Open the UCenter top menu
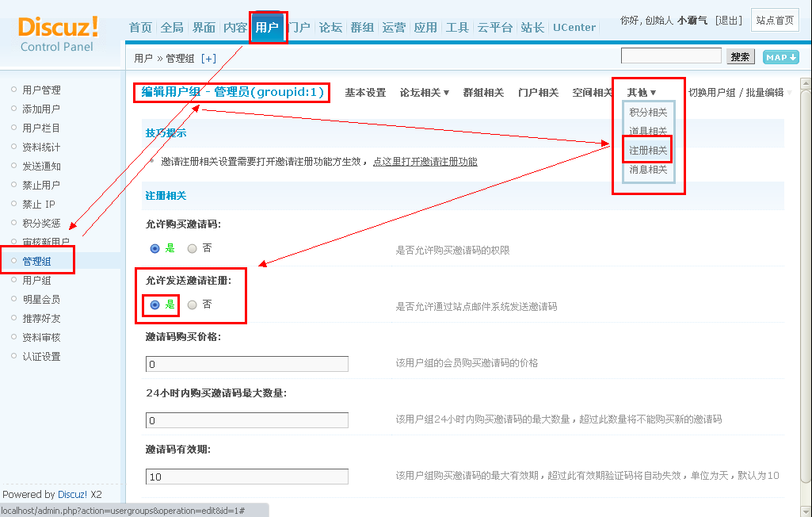This screenshot has height=517, width=812. [574, 28]
